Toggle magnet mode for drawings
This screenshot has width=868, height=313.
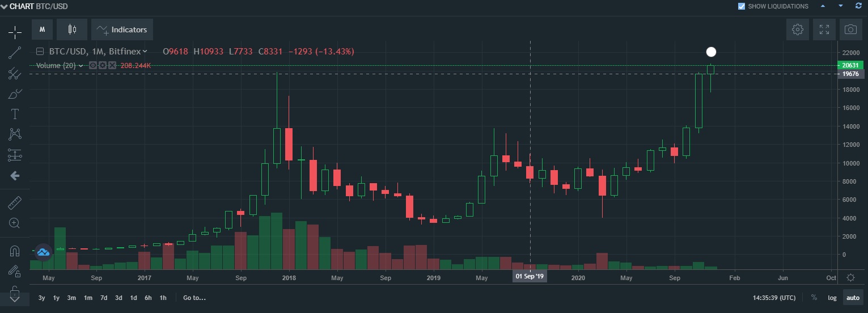15,250
